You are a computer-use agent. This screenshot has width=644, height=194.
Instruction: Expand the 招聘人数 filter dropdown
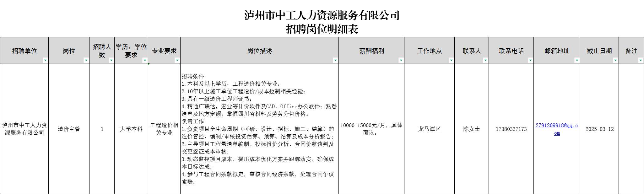111,60
